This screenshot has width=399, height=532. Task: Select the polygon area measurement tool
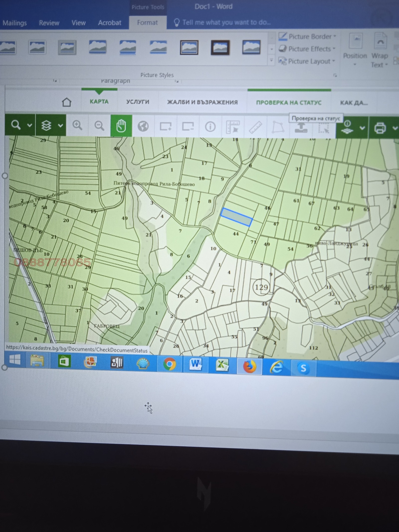pos(278,127)
